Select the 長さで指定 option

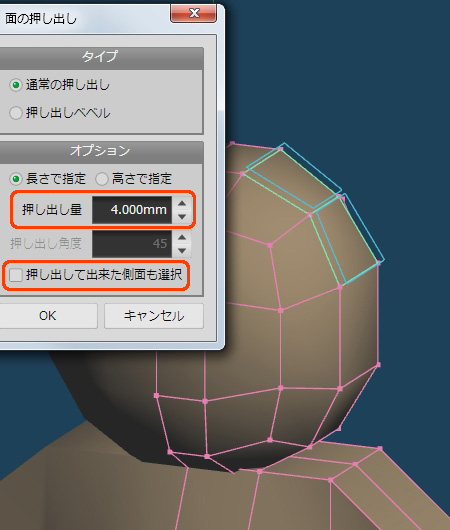16,179
